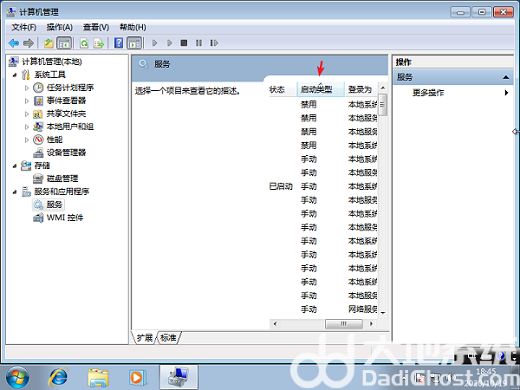Viewport: 520px width, 390px height.
Task: Collapse the 系统工具 node arrow
Action: coord(15,75)
